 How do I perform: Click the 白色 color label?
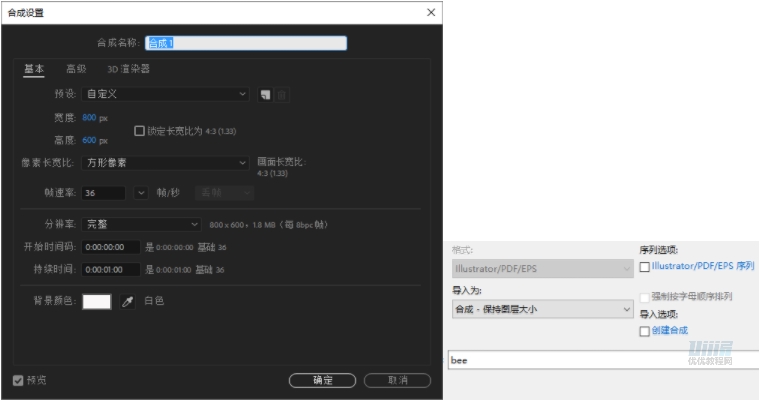pos(154,301)
